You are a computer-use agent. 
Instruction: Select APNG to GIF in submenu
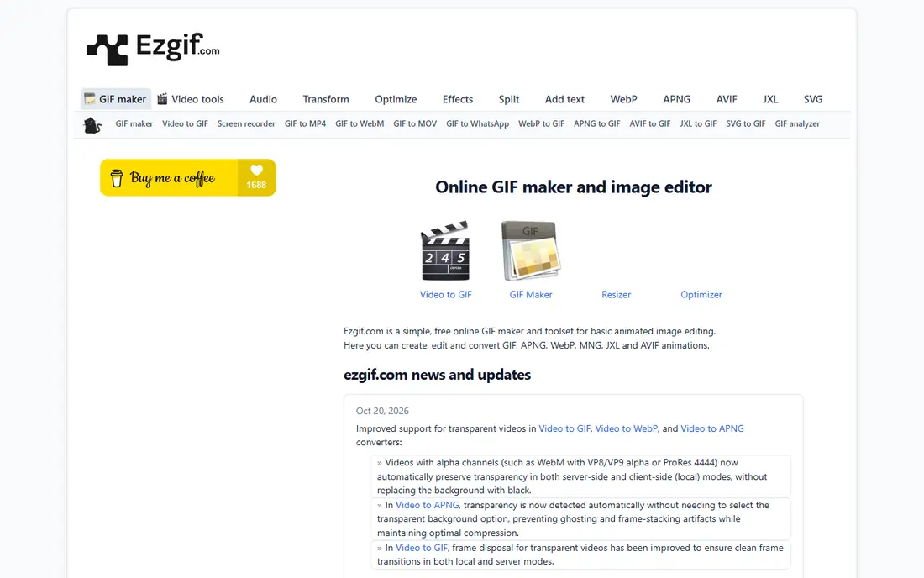pos(597,123)
